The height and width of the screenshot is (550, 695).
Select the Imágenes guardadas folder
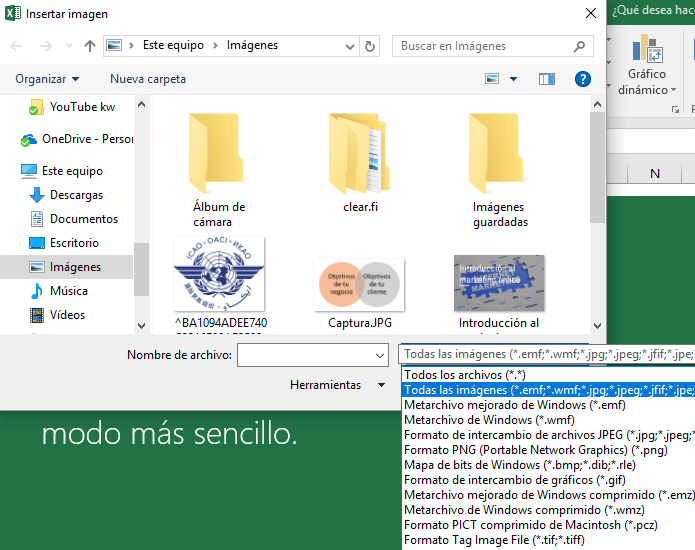(500, 171)
